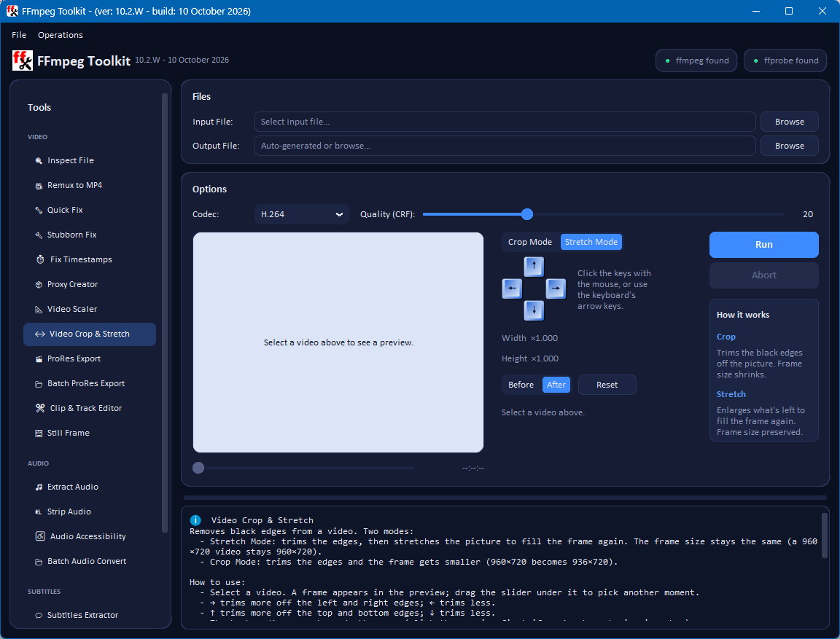Open the Operations menu
This screenshot has height=639, width=840.
pos(61,35)
